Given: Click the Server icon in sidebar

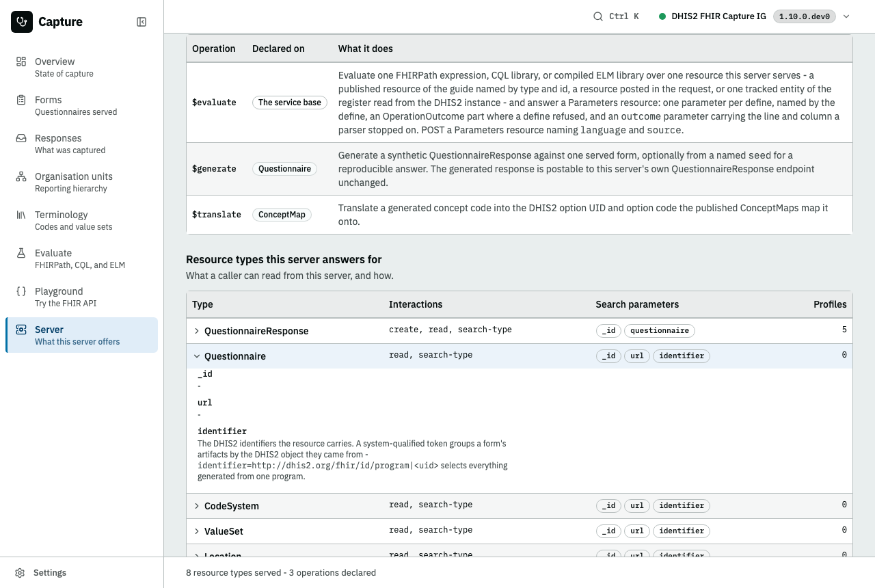Looking at the screenshot, I should (21, 330).
